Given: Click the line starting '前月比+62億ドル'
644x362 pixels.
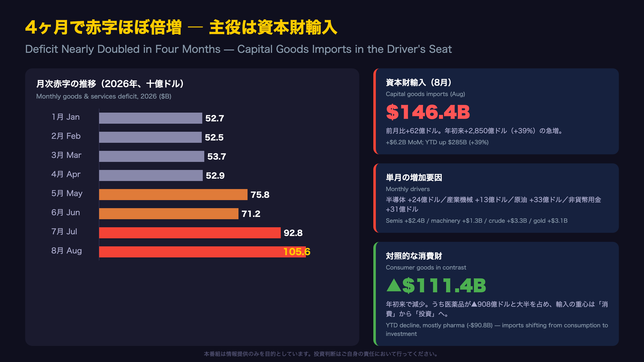Looking at the screenshot, I should [475, 131].
